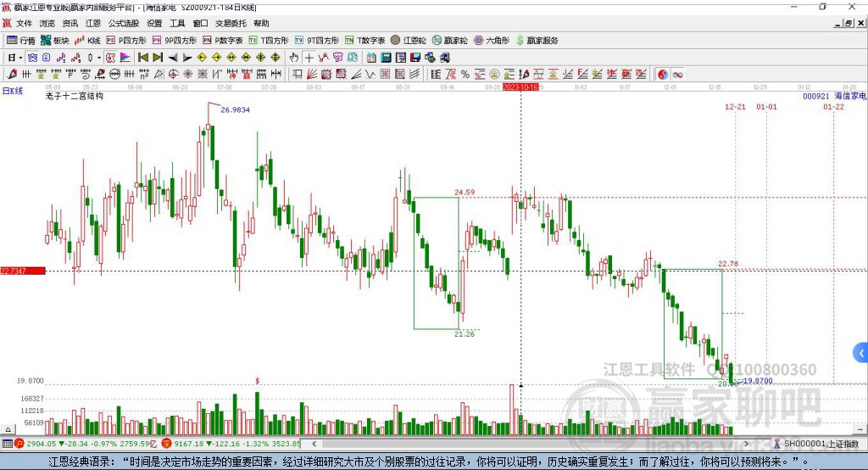Viewport: 868px width, 470px height.
Task: Open the 设置 menu
Action: click(154, 23)
